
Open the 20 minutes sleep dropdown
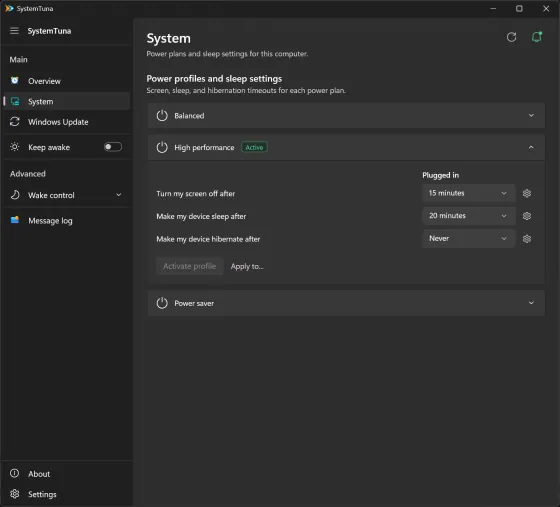pyautogui.click(x=469, y=216)
